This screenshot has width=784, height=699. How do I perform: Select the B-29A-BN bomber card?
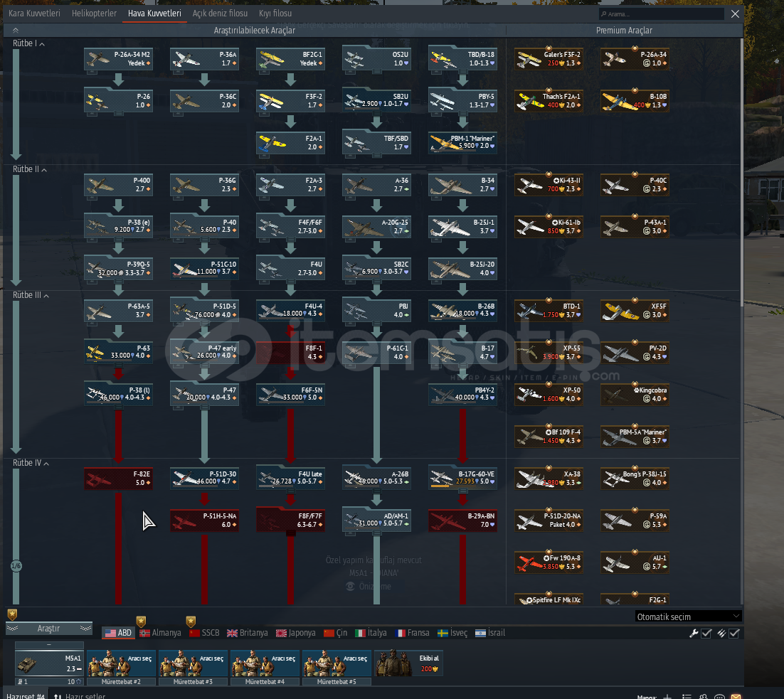(x=462, y=521)
